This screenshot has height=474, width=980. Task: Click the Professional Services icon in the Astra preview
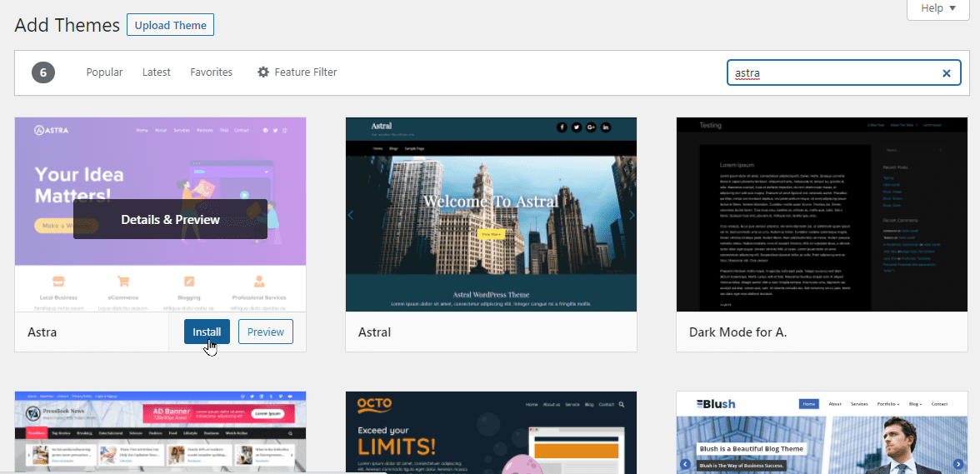tap(258, 282)
